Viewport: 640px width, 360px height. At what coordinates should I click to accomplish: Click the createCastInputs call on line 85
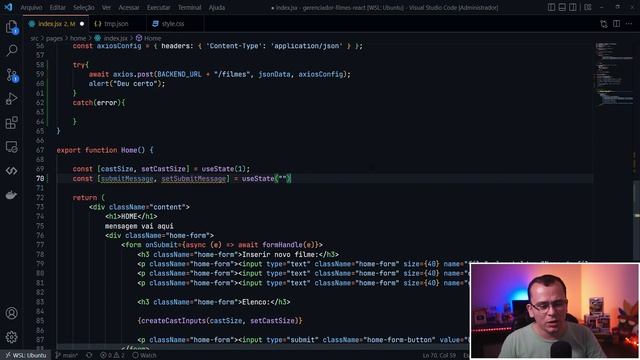[x=220, y=321]
